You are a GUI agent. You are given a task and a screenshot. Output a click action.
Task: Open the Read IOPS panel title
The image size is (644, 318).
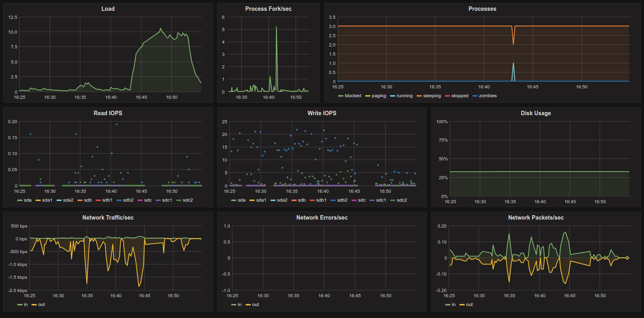(x=108, y=113)
